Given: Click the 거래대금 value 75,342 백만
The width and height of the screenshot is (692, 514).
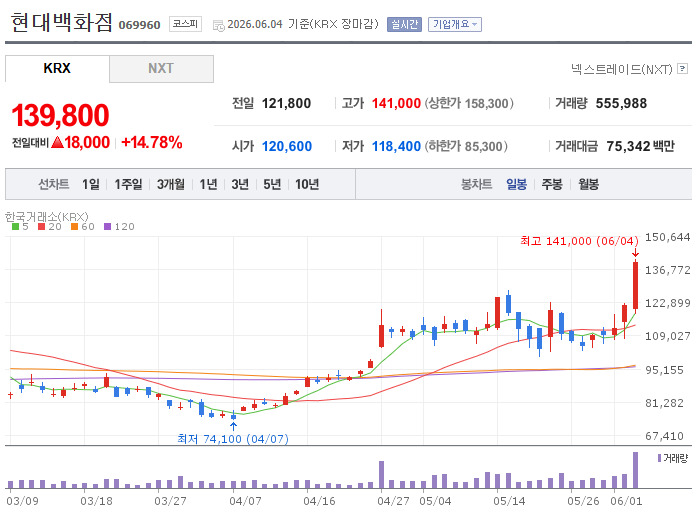Looking at the screenshot, I should coord(640,146).
